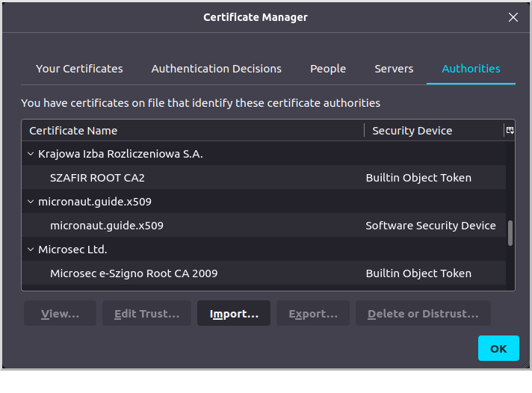Select the micronaut.guide.x509 child certificate
The image size is (532, 393).
(264, 226)
